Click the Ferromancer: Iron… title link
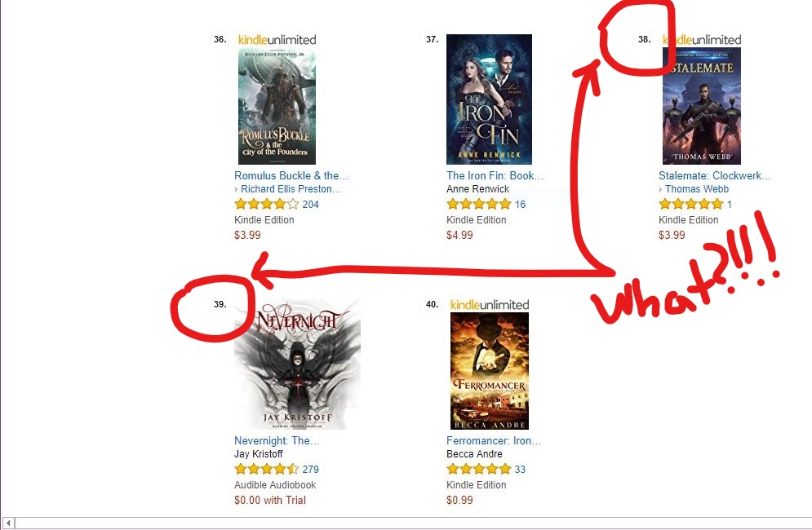 click(x=494, y=440)
